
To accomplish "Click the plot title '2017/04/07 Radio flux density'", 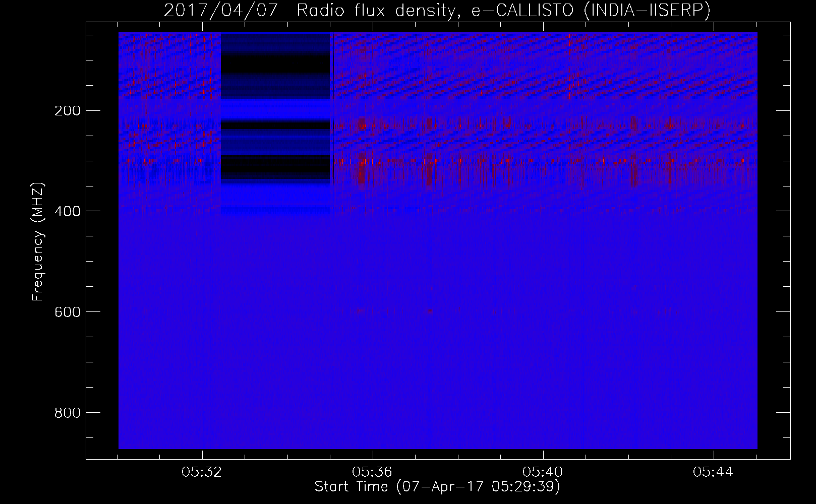I will click(437, 10).
